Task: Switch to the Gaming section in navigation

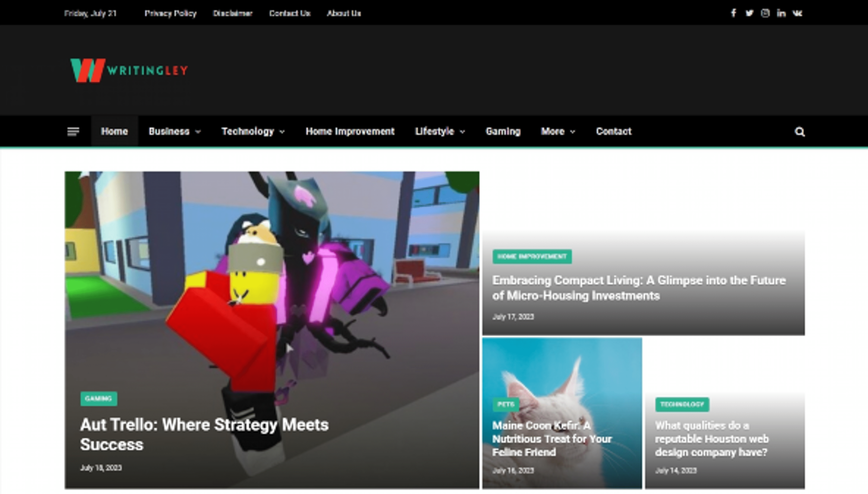Action: (x=503, y=131)
